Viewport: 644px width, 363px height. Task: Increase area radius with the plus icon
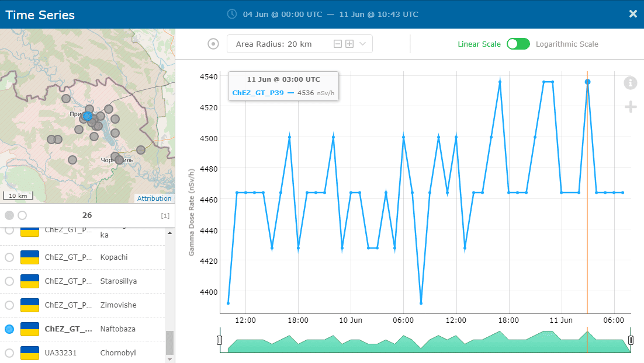coord(349,44)
